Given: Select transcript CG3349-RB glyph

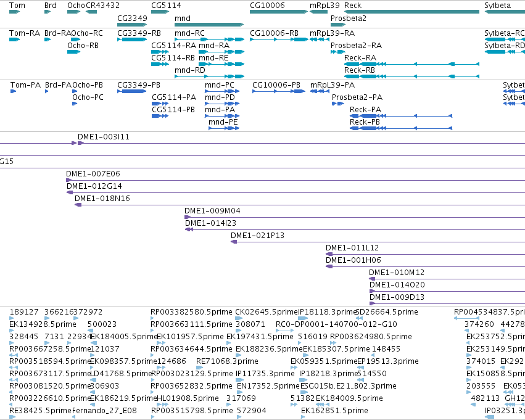Looking at the screenshot, I should pos(132,40).
